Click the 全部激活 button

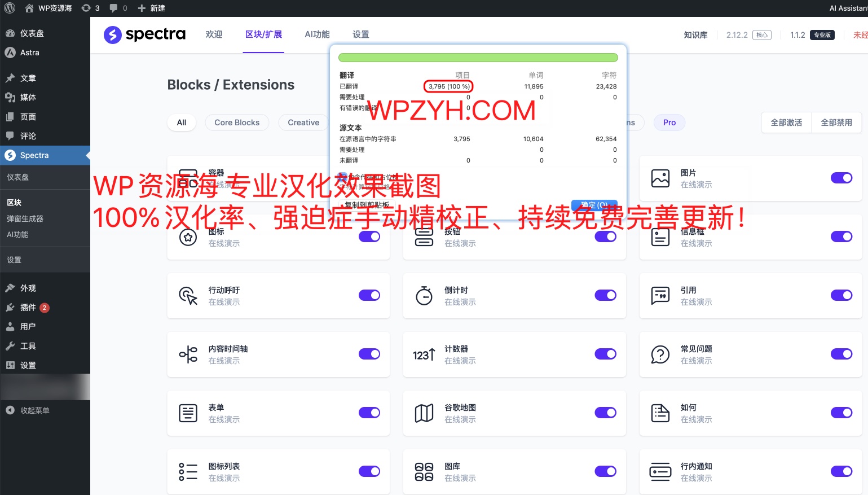(x=786, y=122)
